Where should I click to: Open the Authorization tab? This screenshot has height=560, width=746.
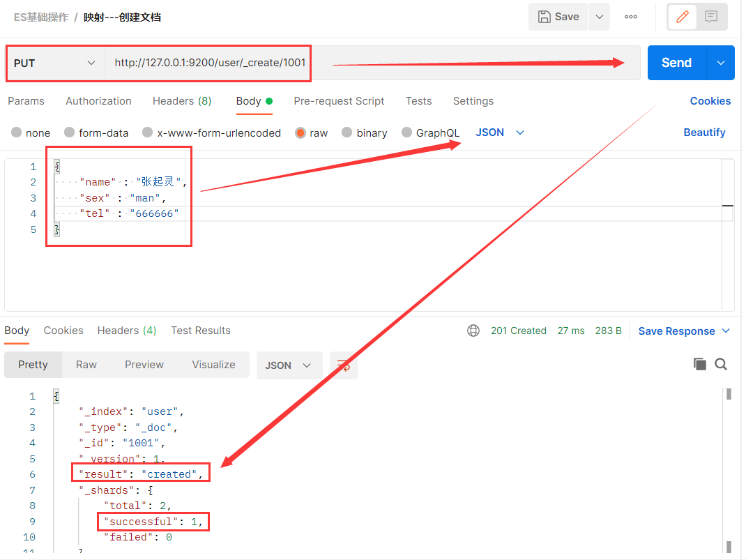click(98, 101)
